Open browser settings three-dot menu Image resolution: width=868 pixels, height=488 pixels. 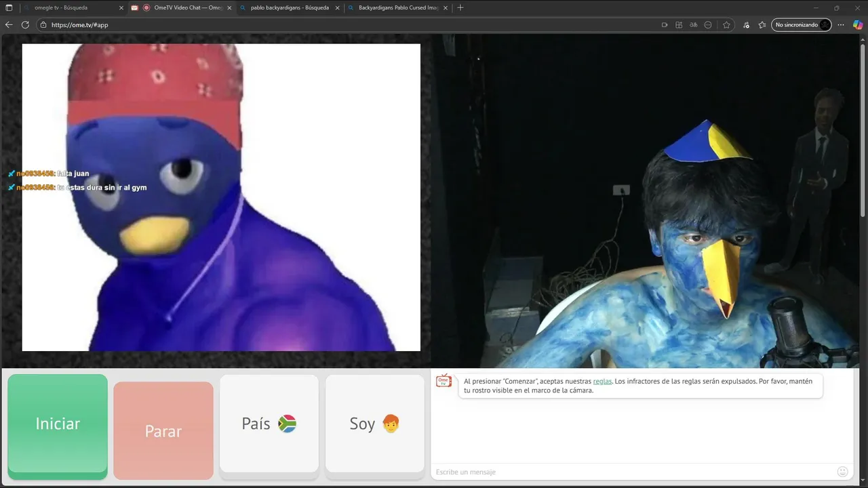coord(841,24)
